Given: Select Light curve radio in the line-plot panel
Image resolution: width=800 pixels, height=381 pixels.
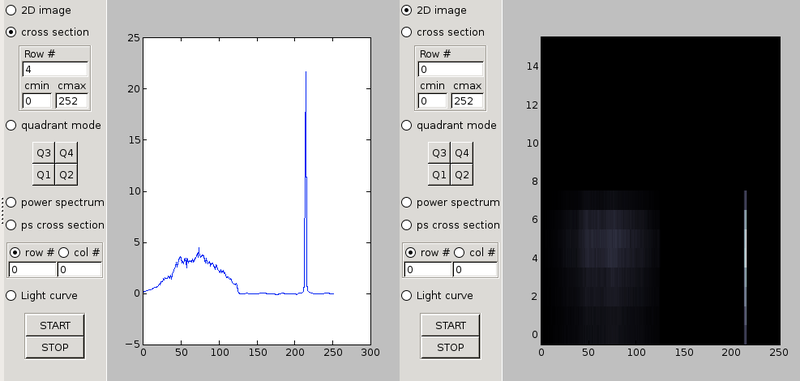Looking at the screenshot, I should click(x=11, y=295).
